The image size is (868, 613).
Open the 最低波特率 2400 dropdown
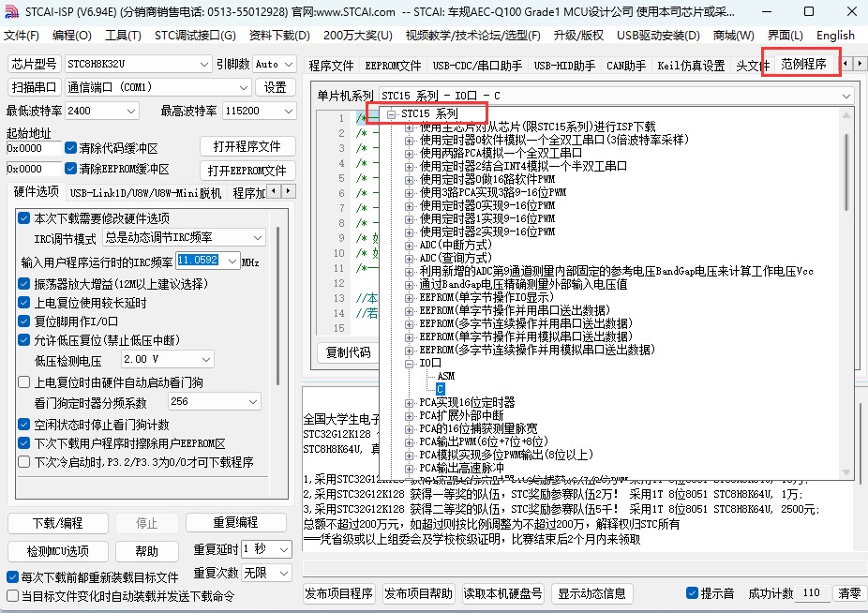coord(130,111)
